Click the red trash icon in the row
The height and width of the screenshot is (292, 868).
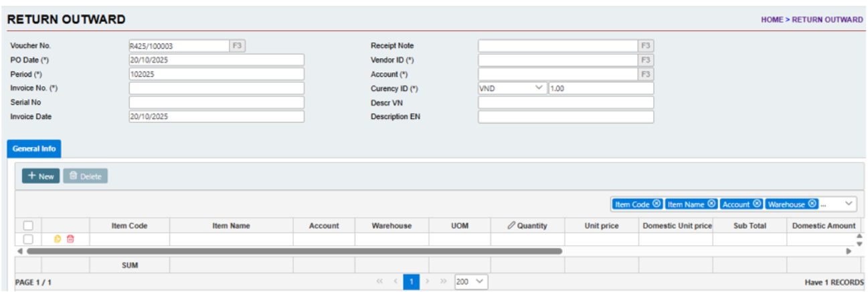click(70, 239)
